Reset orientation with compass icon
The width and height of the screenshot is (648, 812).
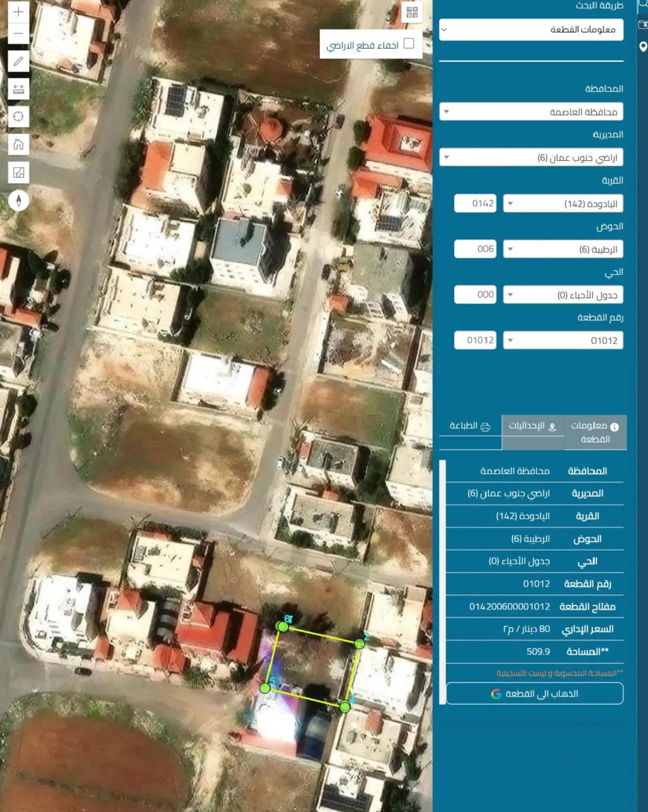click(19, 200)
